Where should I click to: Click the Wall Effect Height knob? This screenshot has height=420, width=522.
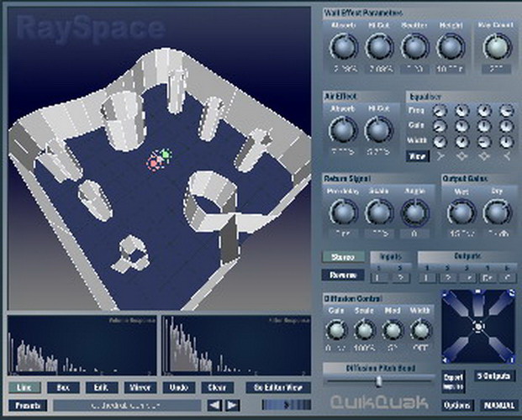[450, 47]
